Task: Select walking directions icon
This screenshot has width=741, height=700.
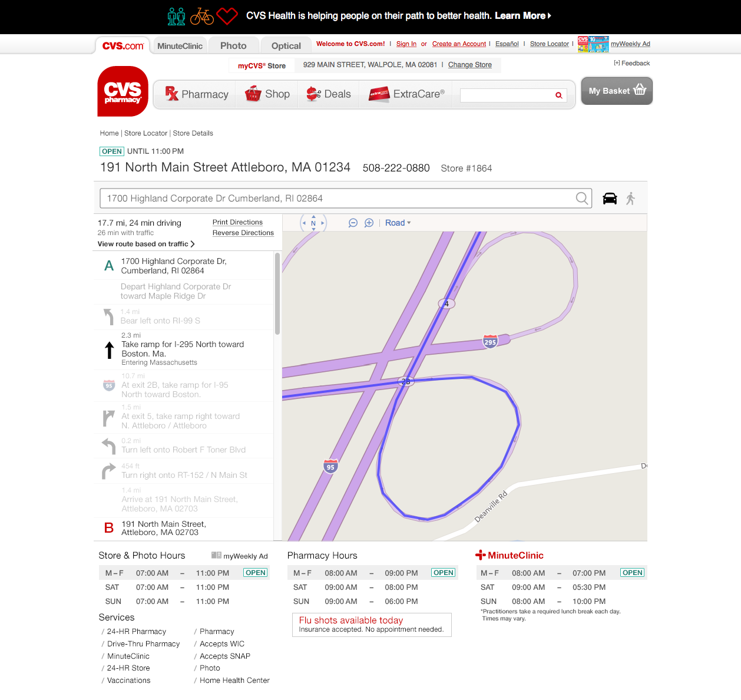Action: tap(630, 199)
